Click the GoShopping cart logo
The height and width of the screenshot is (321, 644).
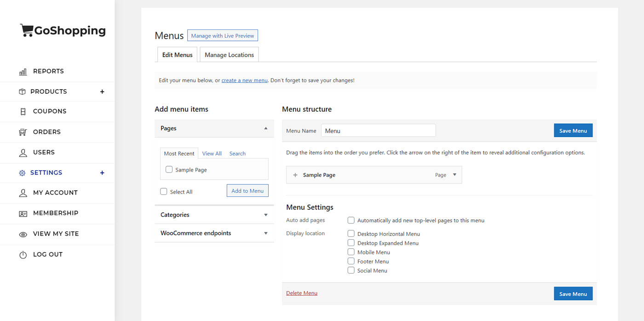(x=63, y=31)
